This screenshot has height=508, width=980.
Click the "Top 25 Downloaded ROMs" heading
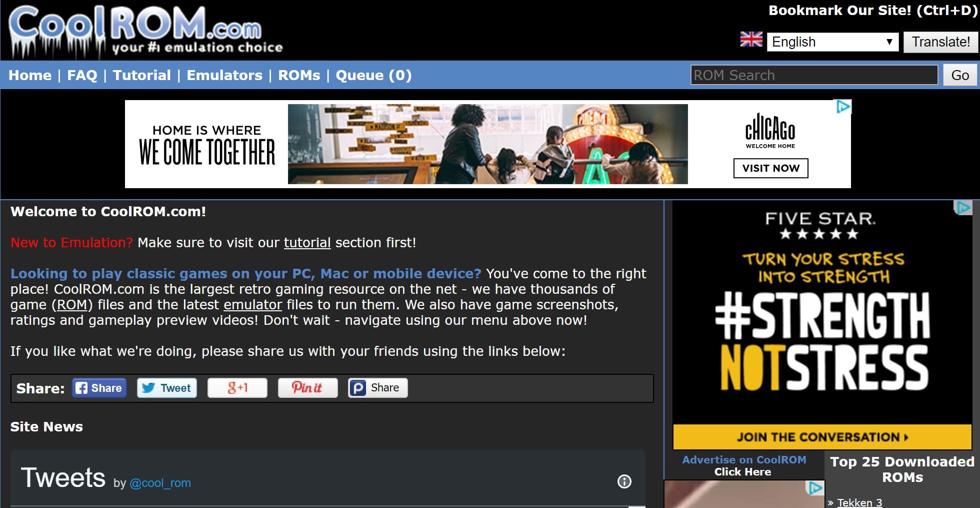pos(902,469)
